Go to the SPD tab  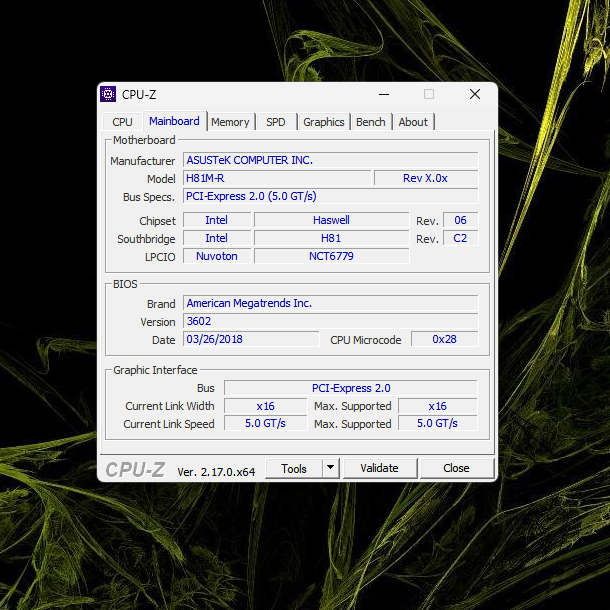click(276, 122)
